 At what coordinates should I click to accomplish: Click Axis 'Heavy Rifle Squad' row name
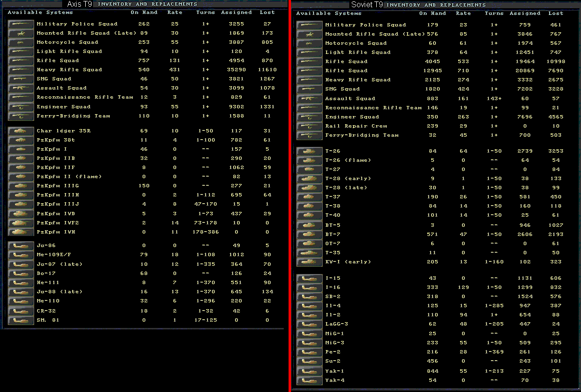(69, 70)
